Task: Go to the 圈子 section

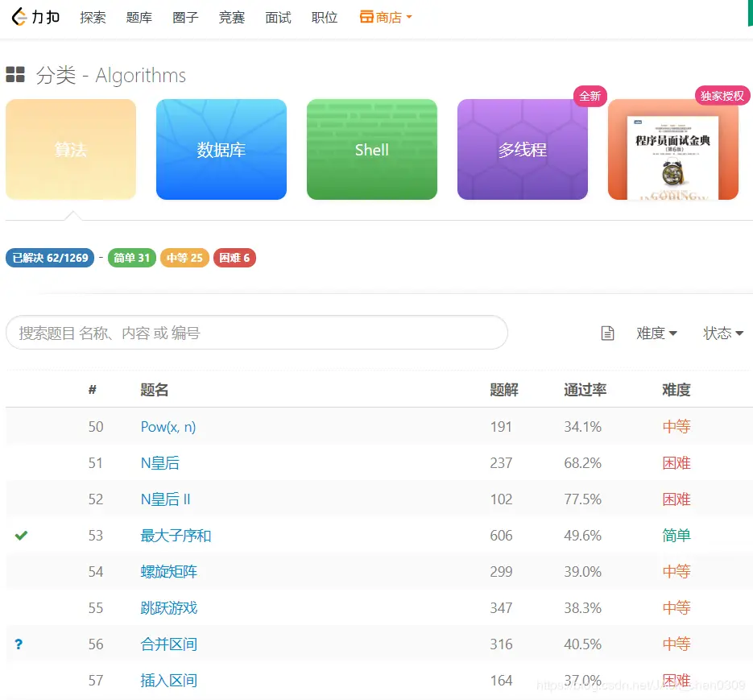Action: [185, 17]
